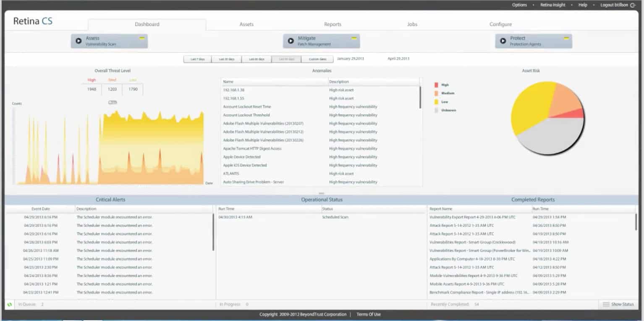Click the Critical Alerts vertical scrollbar
The image size is (644, 321).
pos(213,232)
